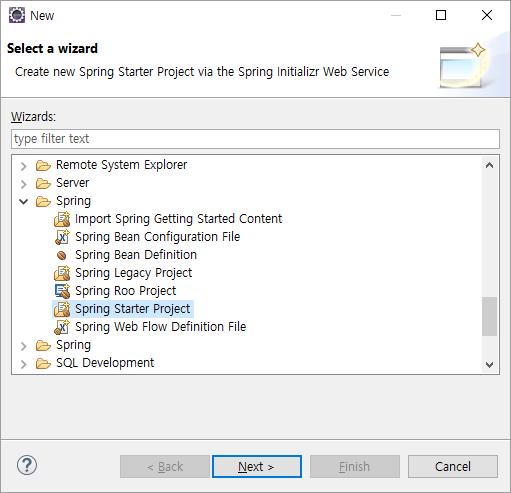Click the Next button

[x=257, y=466]
